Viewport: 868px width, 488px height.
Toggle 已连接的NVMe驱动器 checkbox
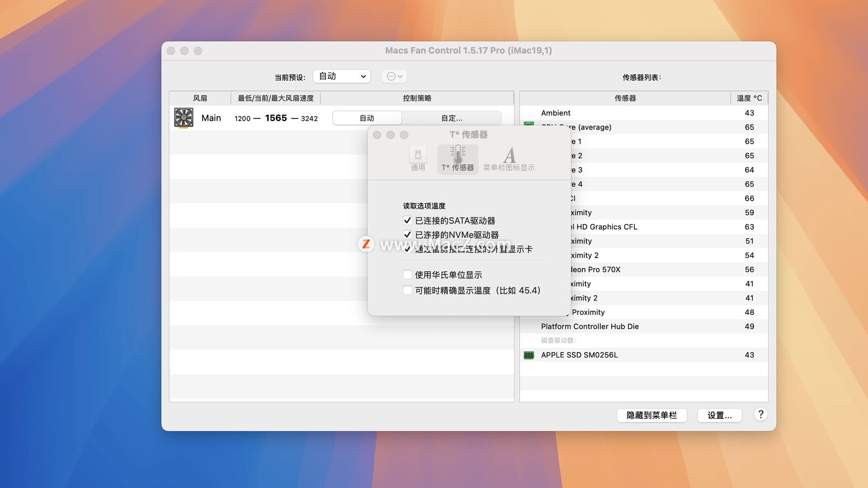coord(407,235)
